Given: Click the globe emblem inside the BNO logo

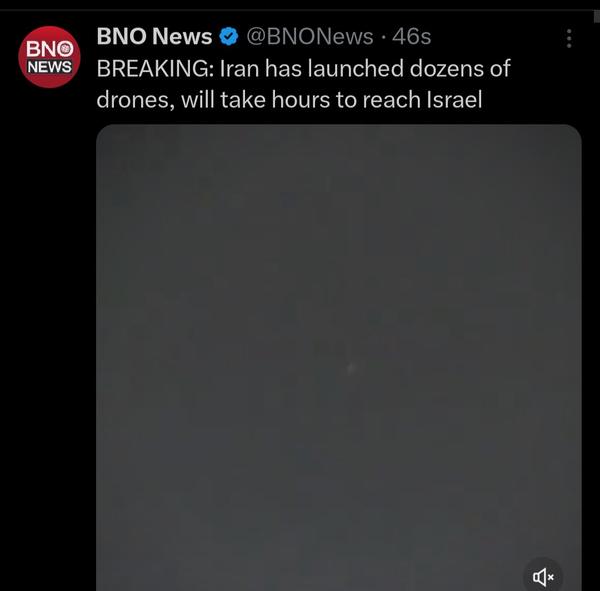Looking at the screenshot, I should tap(66, 49).
